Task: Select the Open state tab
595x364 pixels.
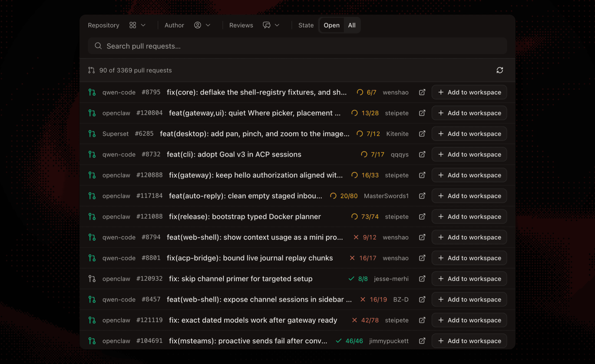Action: (332, 25)
